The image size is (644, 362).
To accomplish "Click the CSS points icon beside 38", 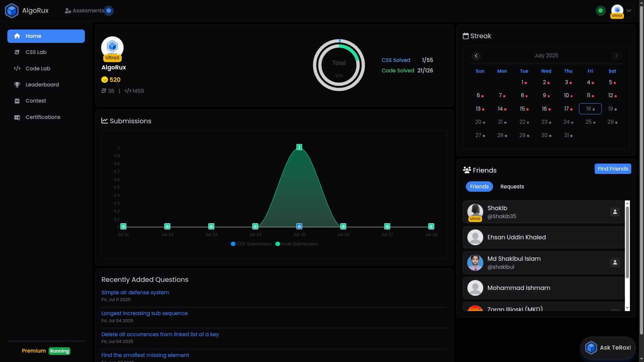I will point(104,91).
